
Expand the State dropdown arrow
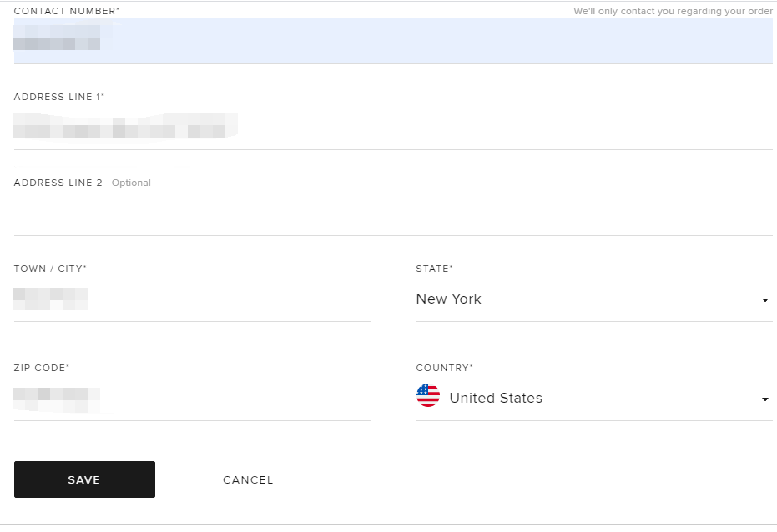pyautogui.click(x=764, y=300)
